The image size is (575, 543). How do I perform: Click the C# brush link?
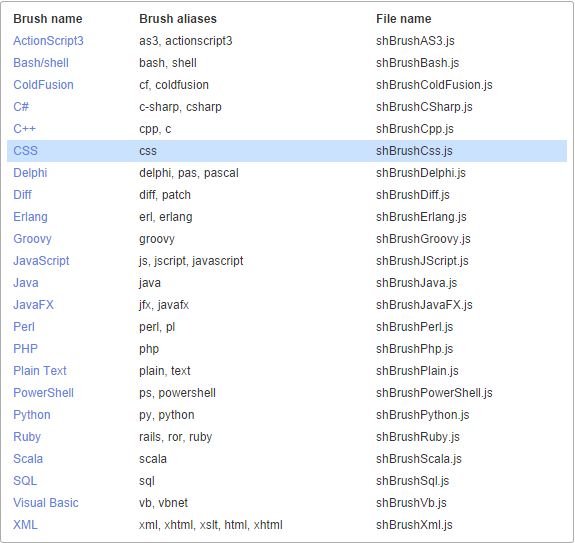21,107
